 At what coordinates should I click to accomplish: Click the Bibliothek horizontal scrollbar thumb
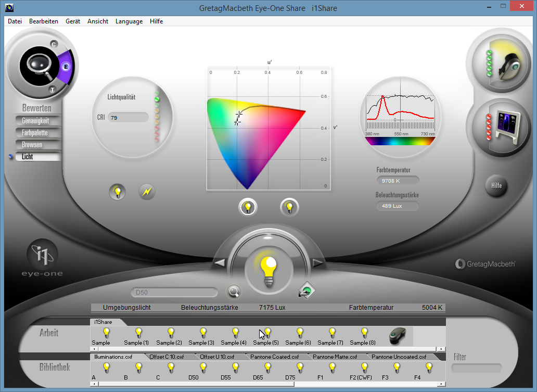(196, 384)
